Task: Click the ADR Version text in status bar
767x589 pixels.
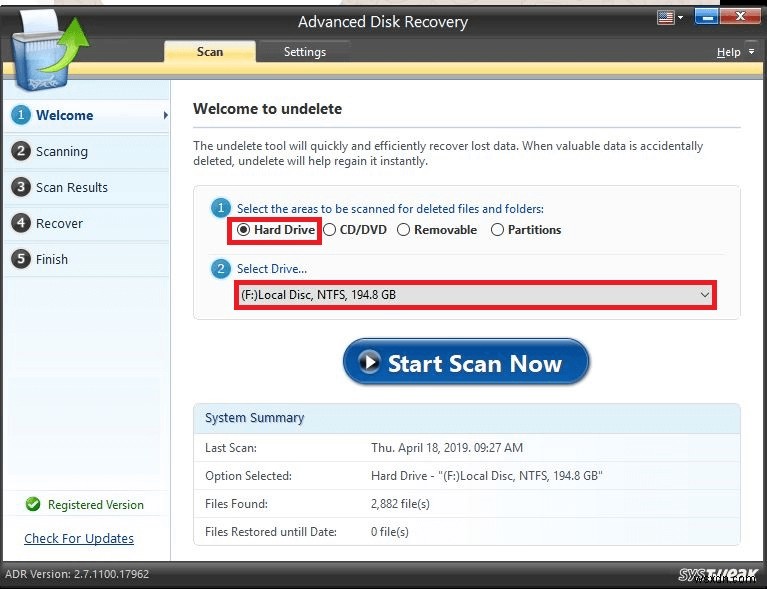Action: click(77, 574)
